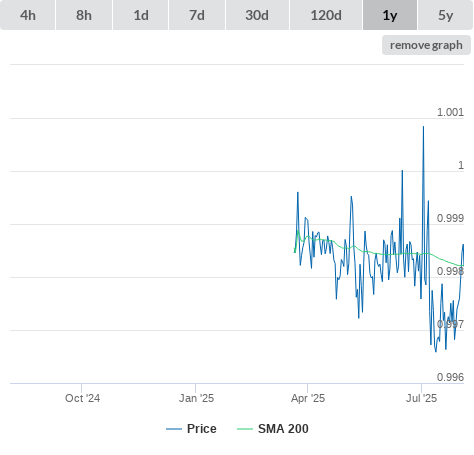Click the 0.996 y-axis label
Viewport: 474px width, 455px height.
coord(450,377)
